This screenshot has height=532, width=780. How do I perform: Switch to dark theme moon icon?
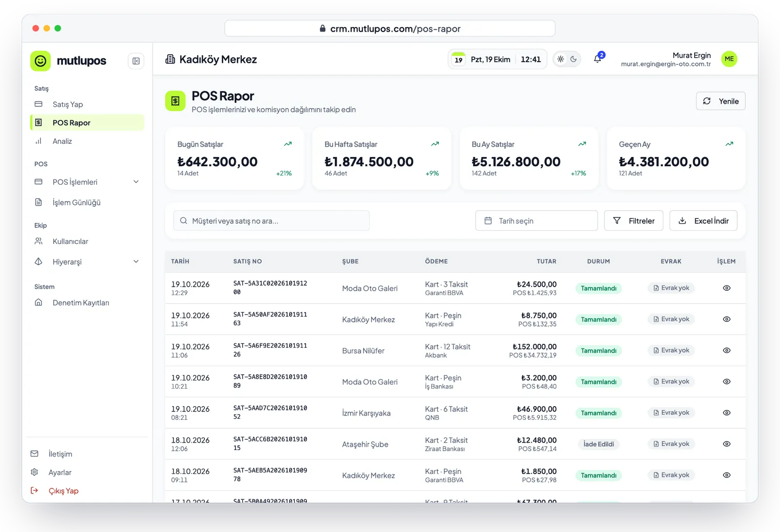click(573, 59)
